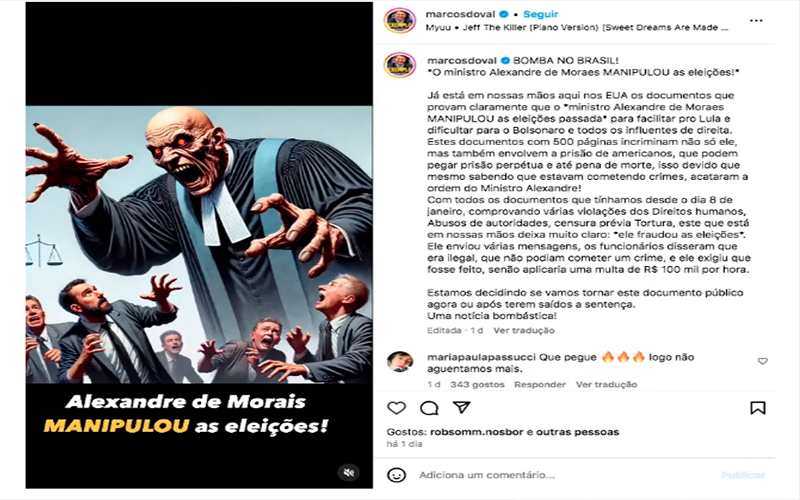View 343 gostos on comment
The image size is (800, 500).
pyautogui.click(x=477, y=384)
